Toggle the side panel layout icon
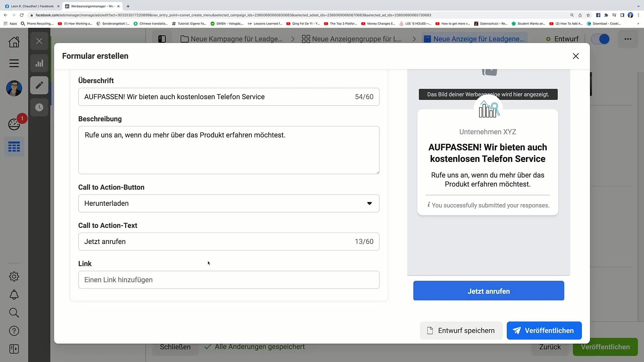Image resolution: width=644 pixels, height=362 pixels. pyautogui.click(x=162, y=39)
